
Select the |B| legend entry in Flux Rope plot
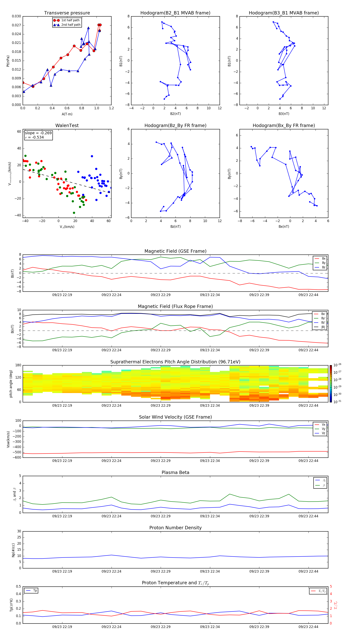click(320, 327)
